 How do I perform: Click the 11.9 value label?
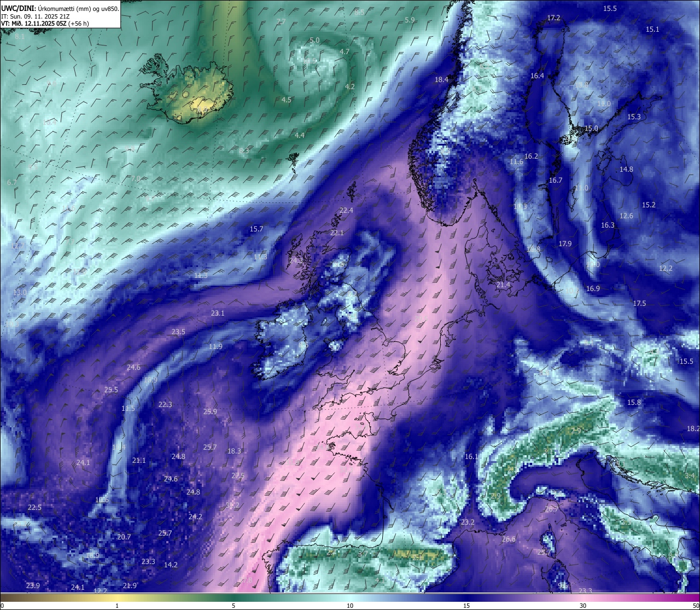pyautogui.click(x=215, y=347)
